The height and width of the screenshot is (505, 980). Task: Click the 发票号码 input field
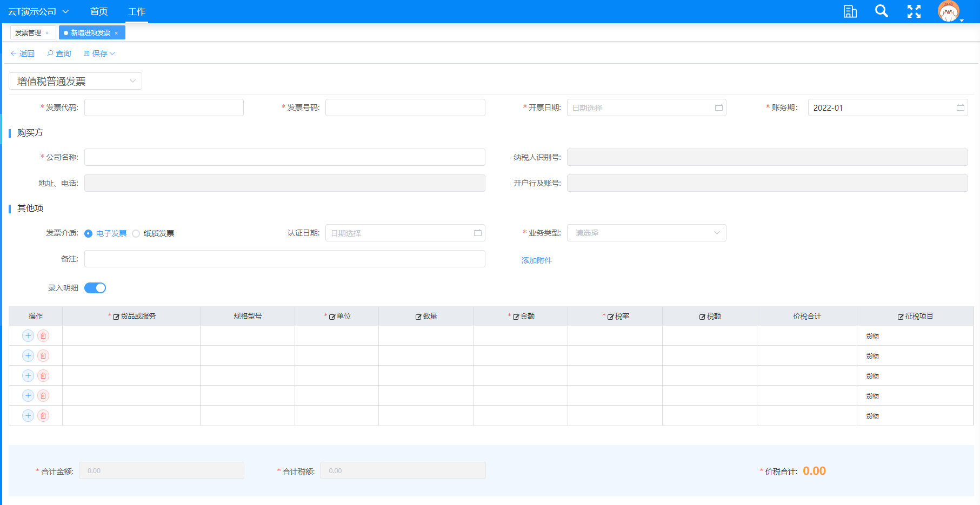point(405,107)
